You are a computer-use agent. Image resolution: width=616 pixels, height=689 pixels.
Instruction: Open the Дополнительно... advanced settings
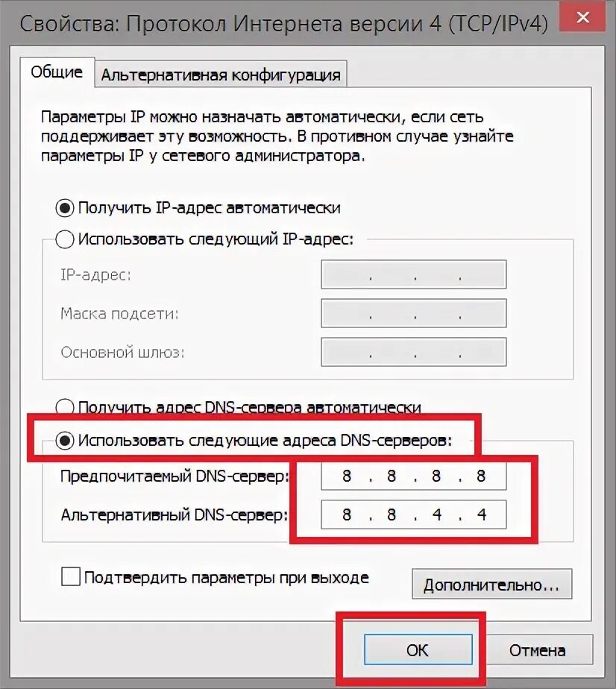point(491,585)
